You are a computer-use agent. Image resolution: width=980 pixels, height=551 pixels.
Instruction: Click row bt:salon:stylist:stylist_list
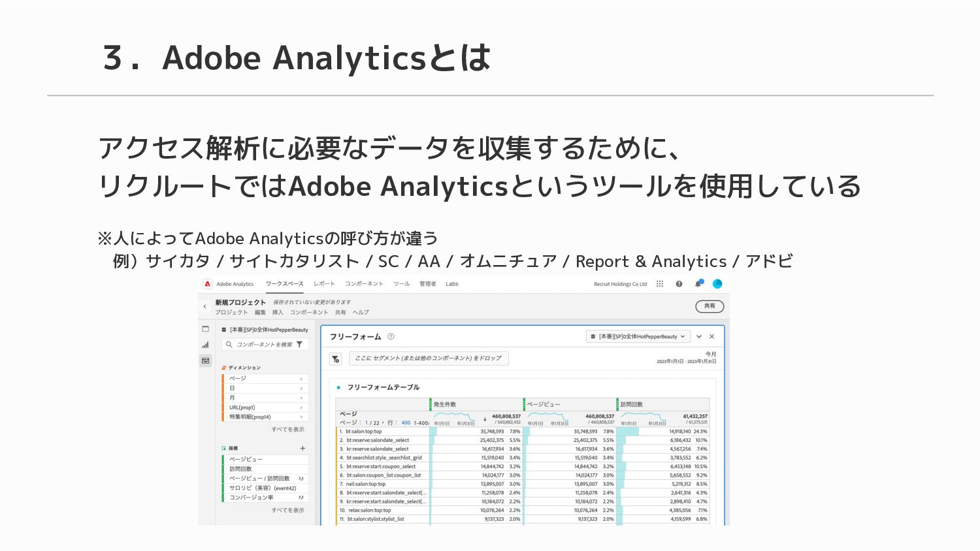[x=523, y=519]
